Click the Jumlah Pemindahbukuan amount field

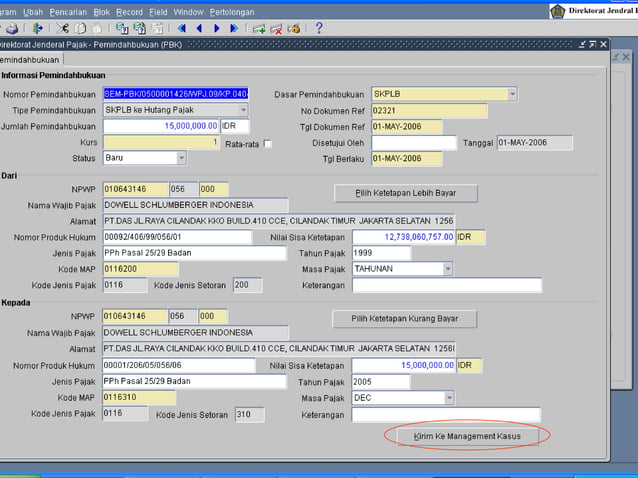pos(161,126)
